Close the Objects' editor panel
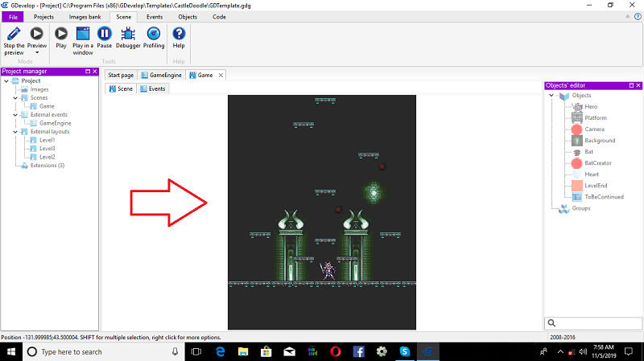 (638, 85)
